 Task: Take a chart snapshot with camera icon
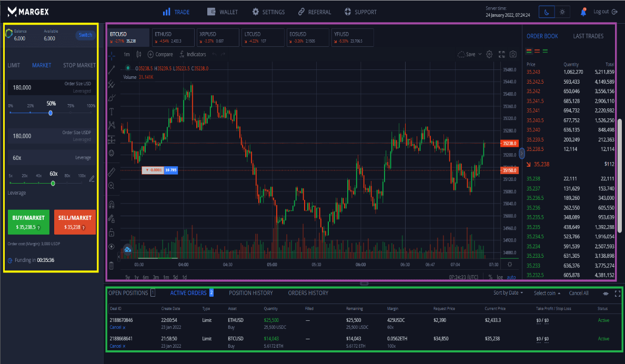tap(513, 54)
